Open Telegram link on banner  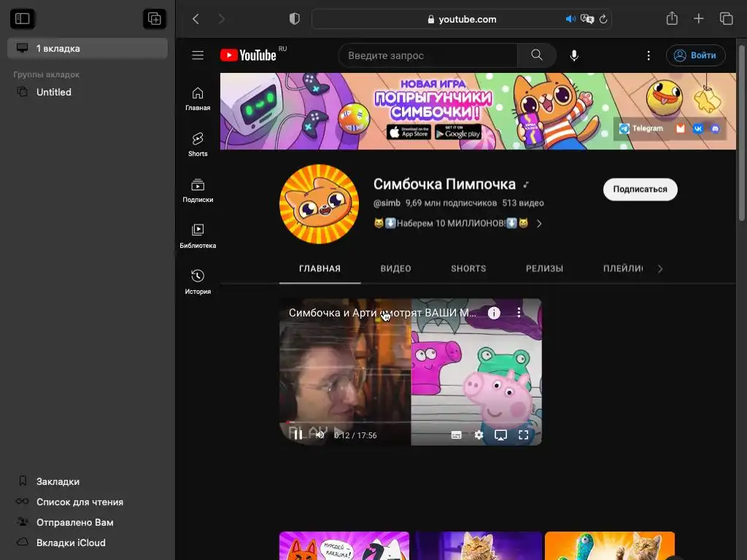[640, 128]
